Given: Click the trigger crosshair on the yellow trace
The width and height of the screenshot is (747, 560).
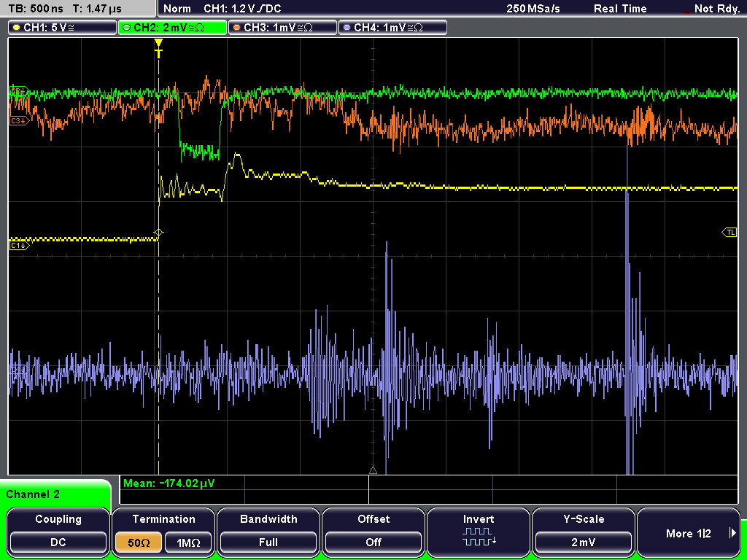Looking at the screenshot, I should [158, 233].
